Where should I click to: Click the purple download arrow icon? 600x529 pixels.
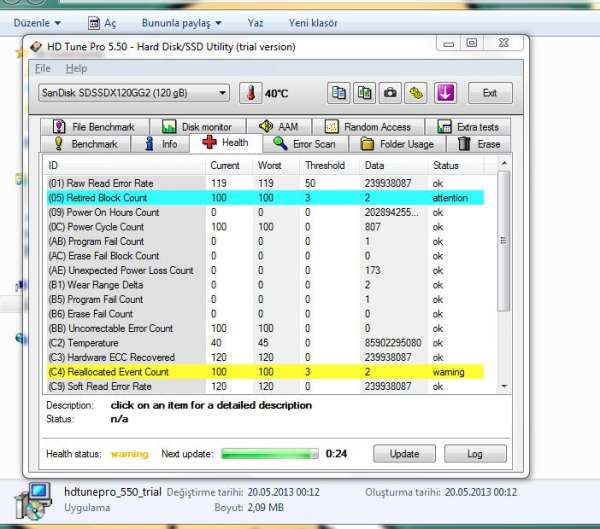coord(445,93)
